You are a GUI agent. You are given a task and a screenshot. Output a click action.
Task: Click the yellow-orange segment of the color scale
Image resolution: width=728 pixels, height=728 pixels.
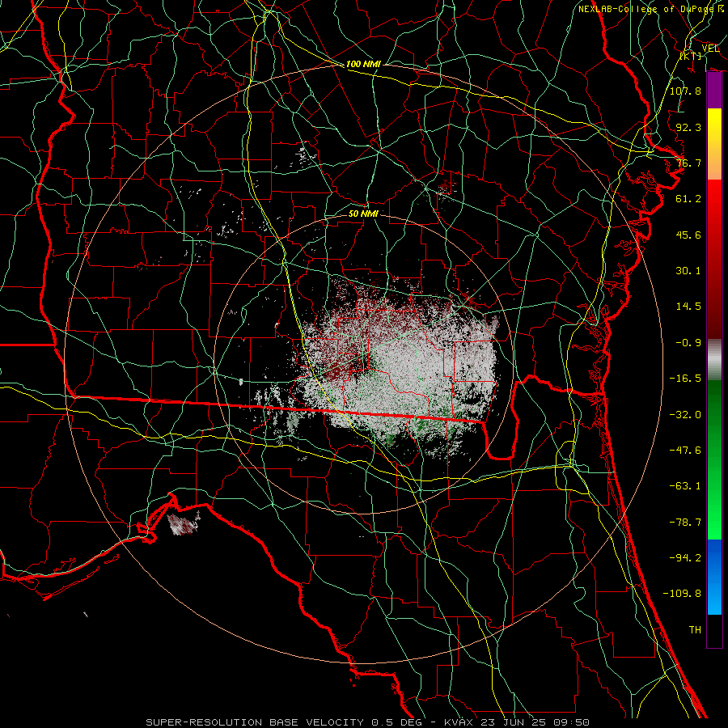714,144
